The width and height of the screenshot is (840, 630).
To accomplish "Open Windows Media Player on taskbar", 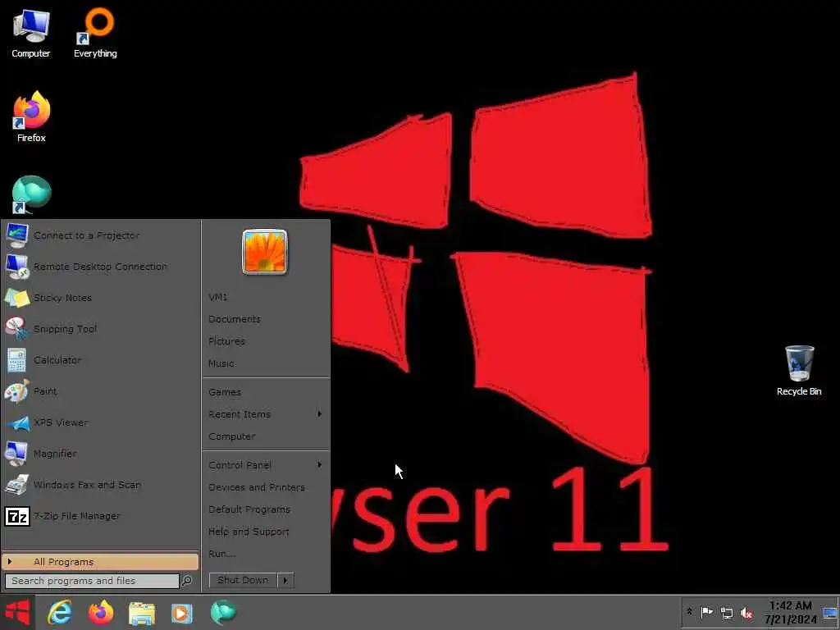I will click(x=182, y=614).
